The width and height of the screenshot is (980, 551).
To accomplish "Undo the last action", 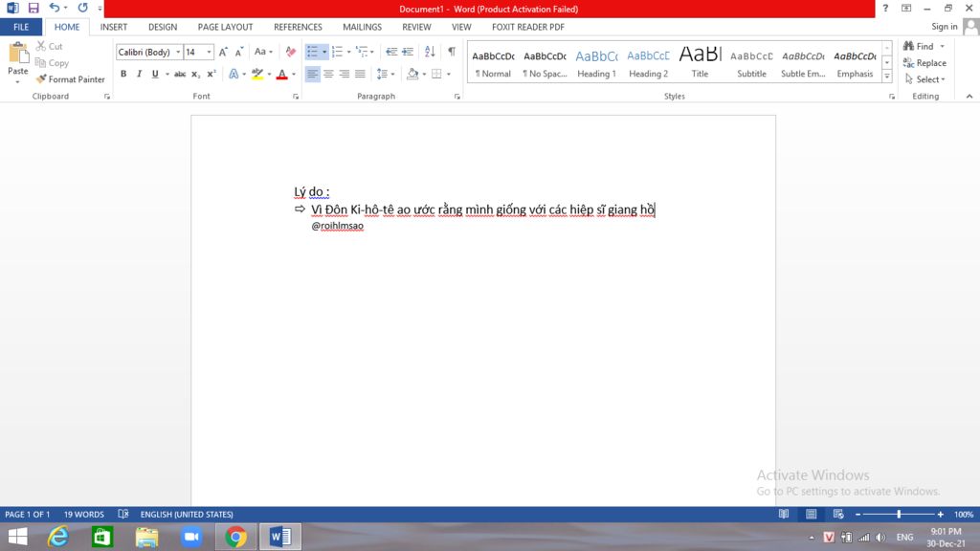I will 55,8.
